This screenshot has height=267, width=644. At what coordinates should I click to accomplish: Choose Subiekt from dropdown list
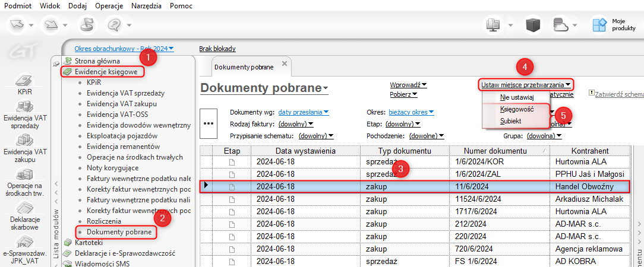517,122
